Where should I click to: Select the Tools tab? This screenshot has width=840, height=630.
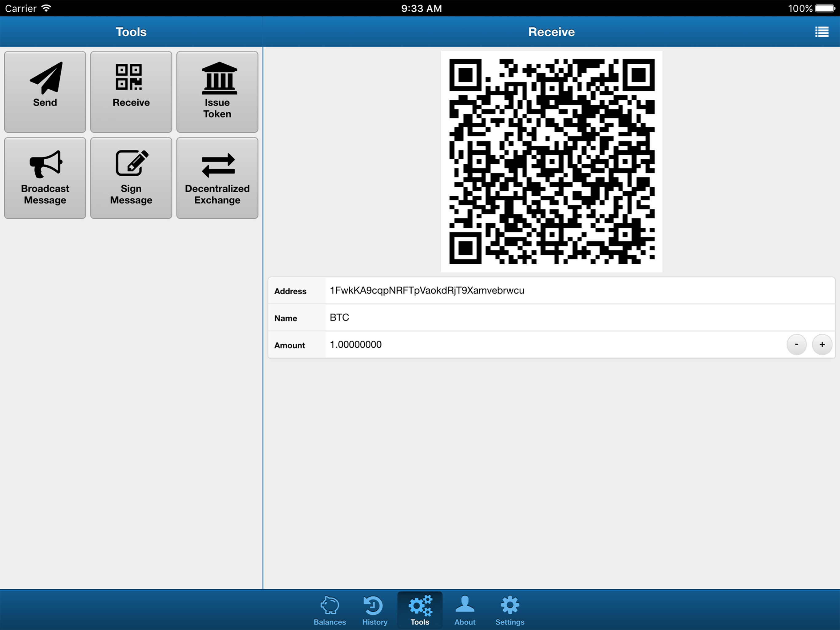(420, 610)
